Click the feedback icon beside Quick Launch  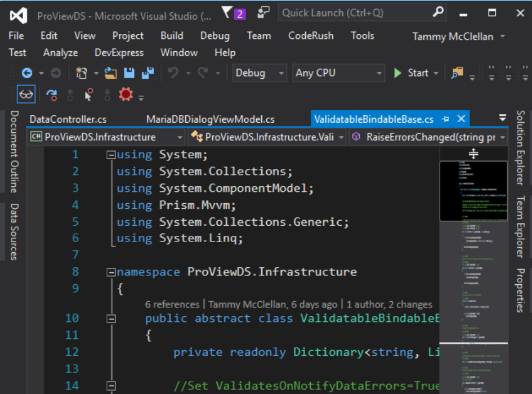(x=263, y=12)
